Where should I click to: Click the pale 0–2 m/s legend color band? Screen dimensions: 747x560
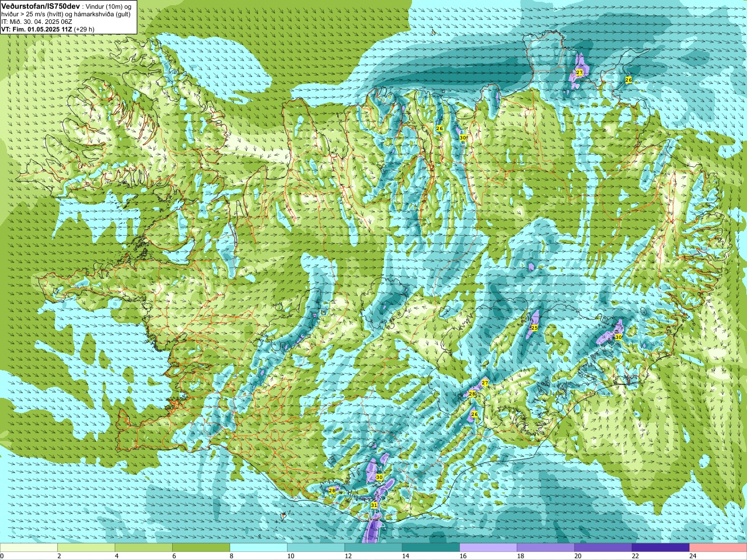[29, 548]
